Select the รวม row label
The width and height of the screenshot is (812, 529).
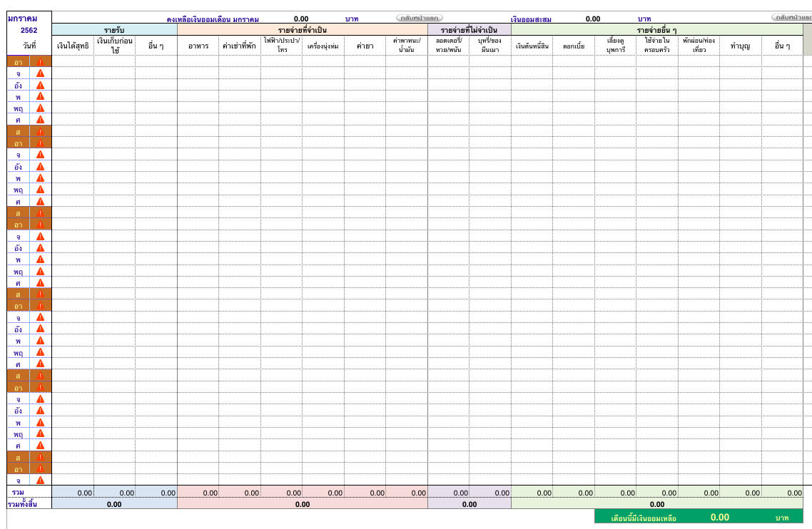(18, 492)
